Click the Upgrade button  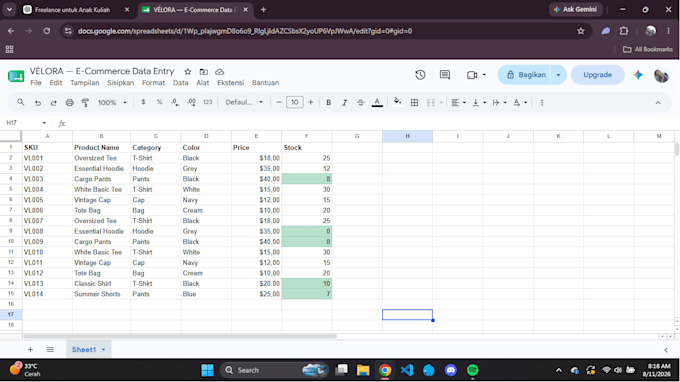(597, 75)
